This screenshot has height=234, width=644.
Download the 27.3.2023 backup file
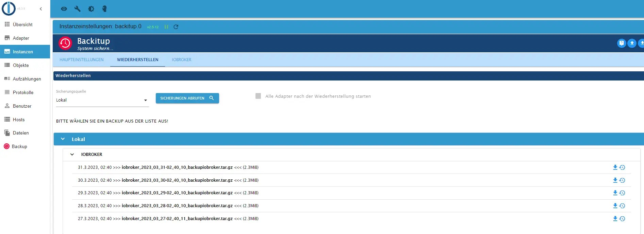tap(615, 218)
